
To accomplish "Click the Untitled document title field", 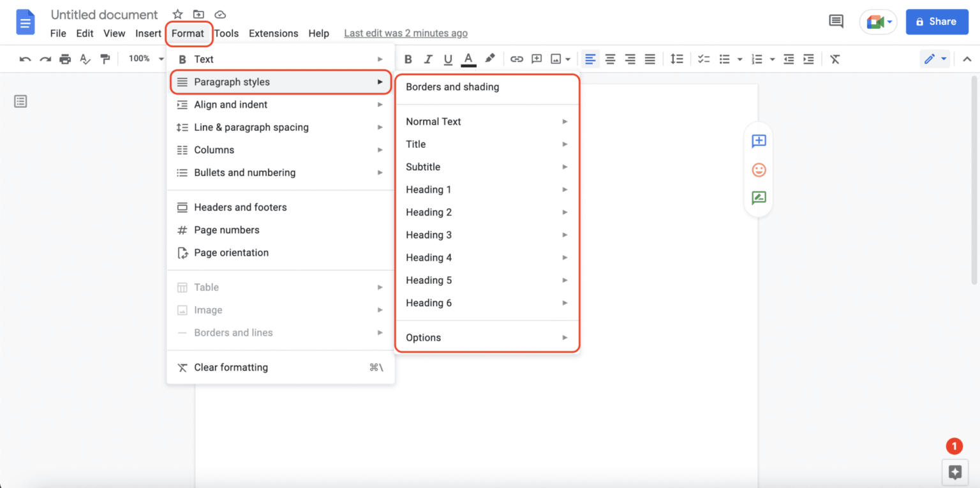I will pos(104,15).
